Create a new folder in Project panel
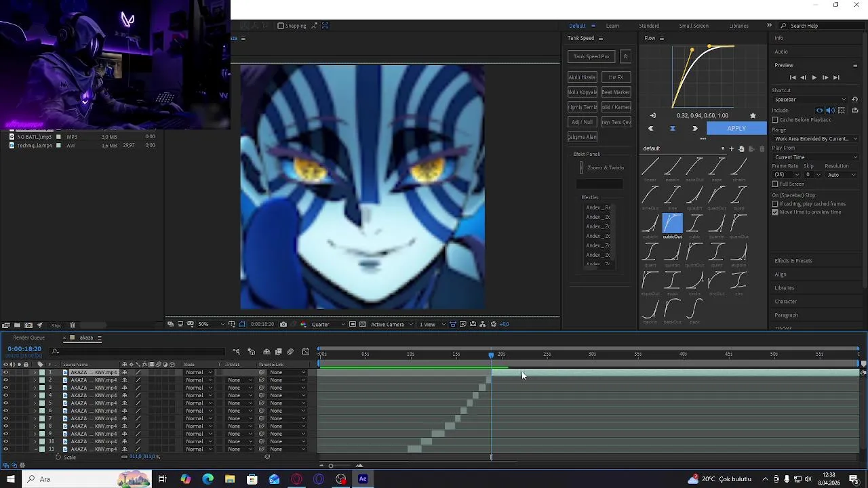Viewport: 868px width, 488px height. click(x=17, y=325)
